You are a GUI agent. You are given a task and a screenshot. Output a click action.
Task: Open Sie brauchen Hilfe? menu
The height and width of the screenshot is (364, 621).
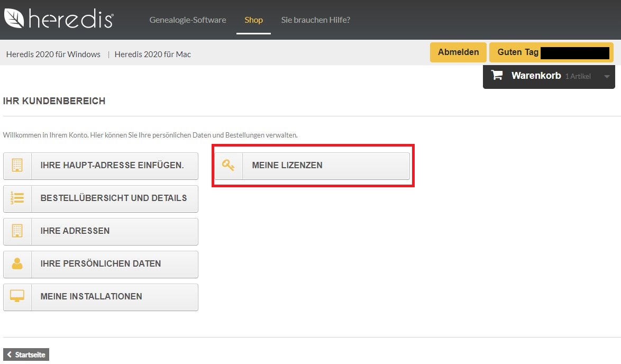[315, 20]
